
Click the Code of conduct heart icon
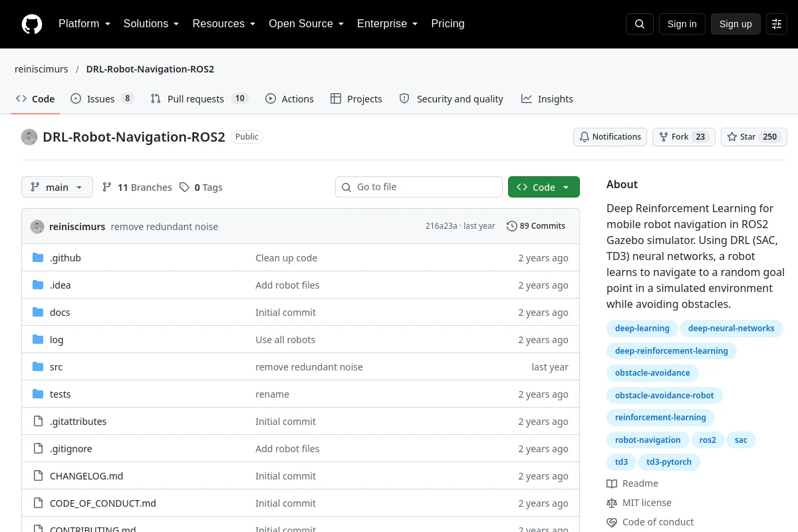[x=612, y=523]
